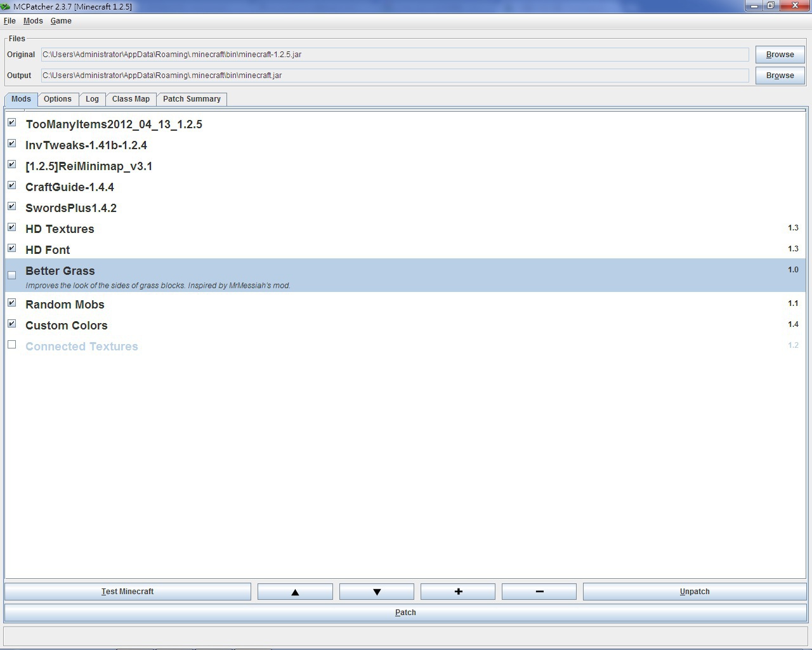Click the Original file path field
The image size is (812, 650).
395,55
